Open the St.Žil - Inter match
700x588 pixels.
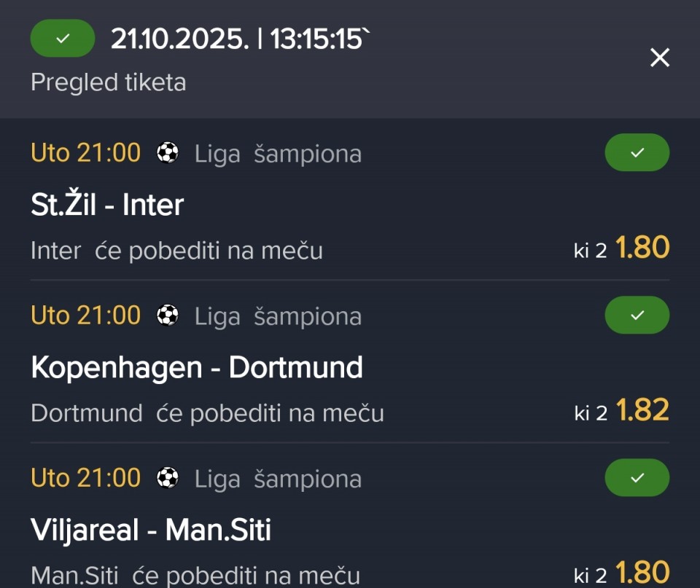(x=107, y=205)
